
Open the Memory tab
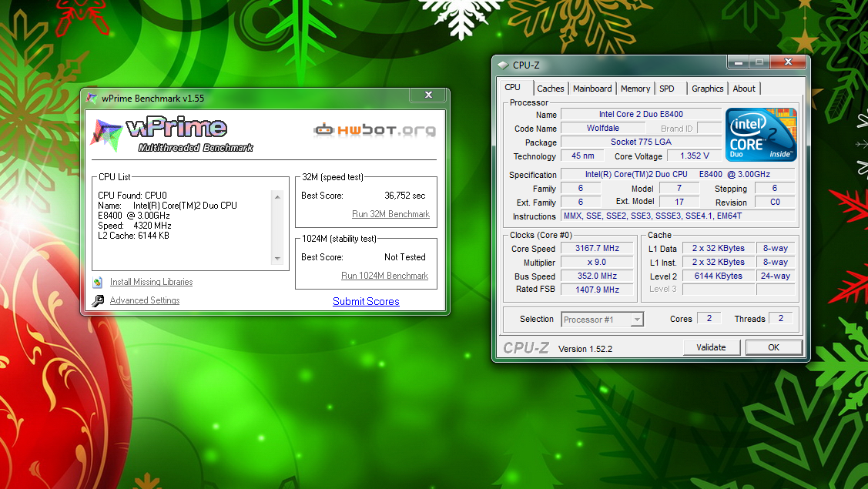[x=635, y=89]
